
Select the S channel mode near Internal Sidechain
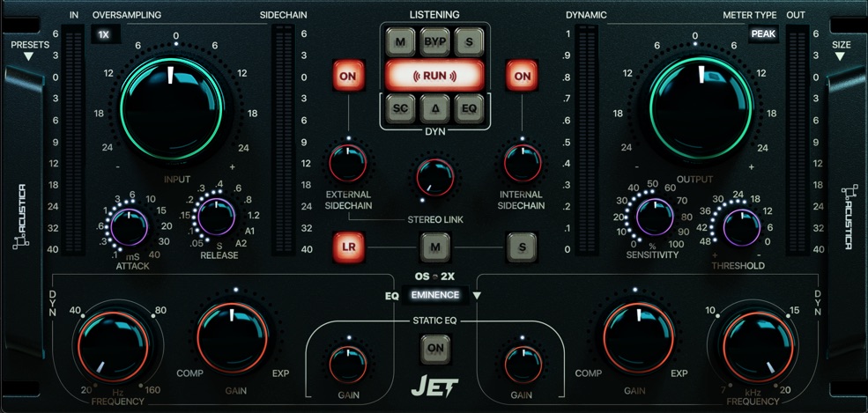[x=522, y=247]
